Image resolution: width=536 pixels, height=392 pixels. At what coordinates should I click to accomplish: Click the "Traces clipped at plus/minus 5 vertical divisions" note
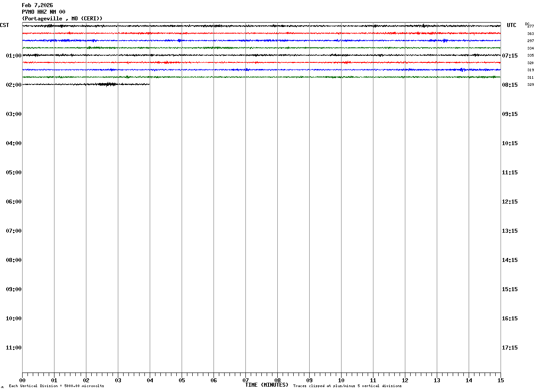(x=347, y=386)
